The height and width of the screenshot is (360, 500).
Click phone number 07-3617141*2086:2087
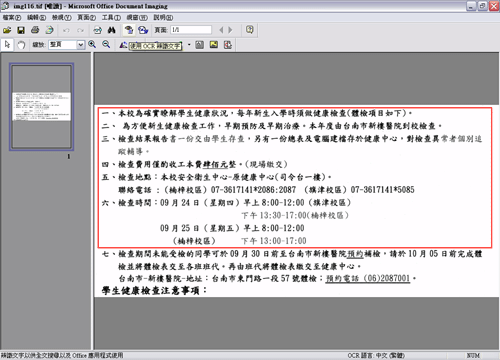click(x=253, y=190)
